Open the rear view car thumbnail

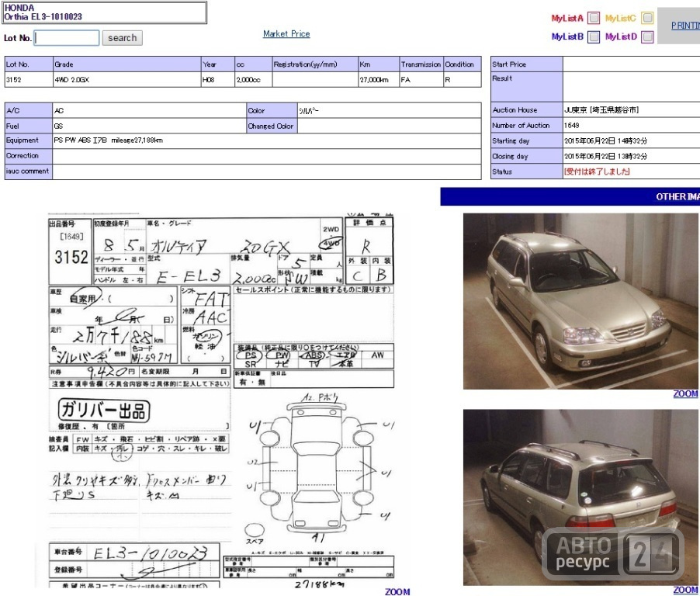coord(580,497)
